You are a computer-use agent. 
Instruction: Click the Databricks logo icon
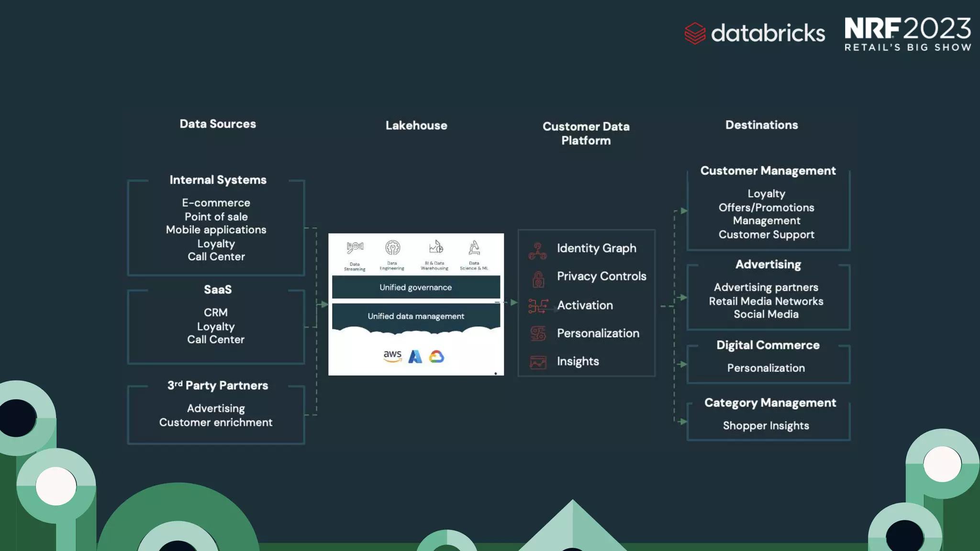[695, 33]
